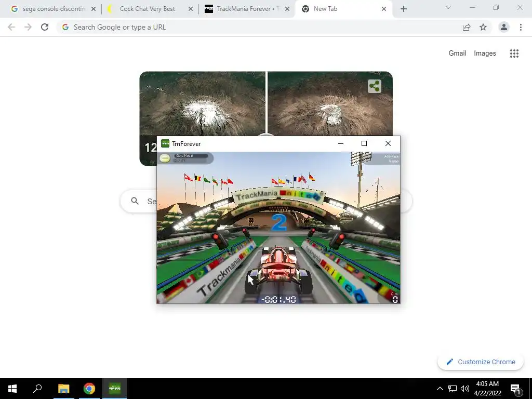This screenshot has width=532, height=399.
Task: Show hidden system tray icons
Action: point(440,389)
